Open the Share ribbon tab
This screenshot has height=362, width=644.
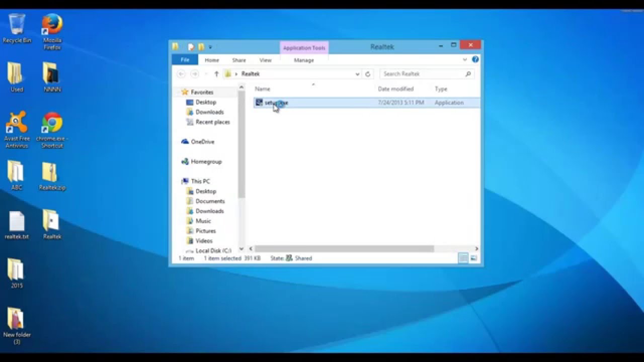pos(239,60)
